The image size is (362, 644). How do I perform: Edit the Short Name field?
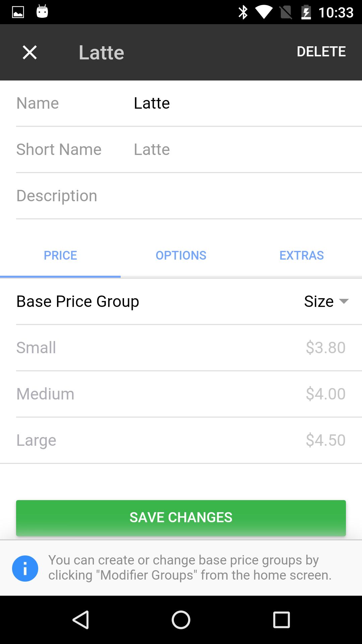tap(235, 149)
